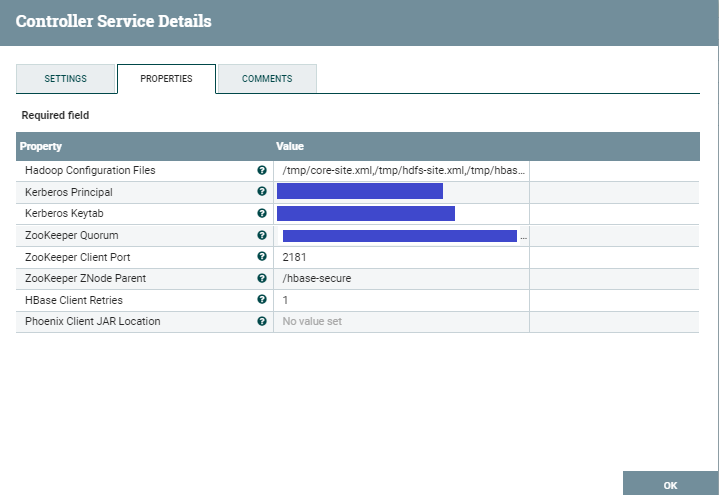Click the redacted Kerberos Principal value
The height and width of the screenshot is (495, 719).
tap(360, 192)
